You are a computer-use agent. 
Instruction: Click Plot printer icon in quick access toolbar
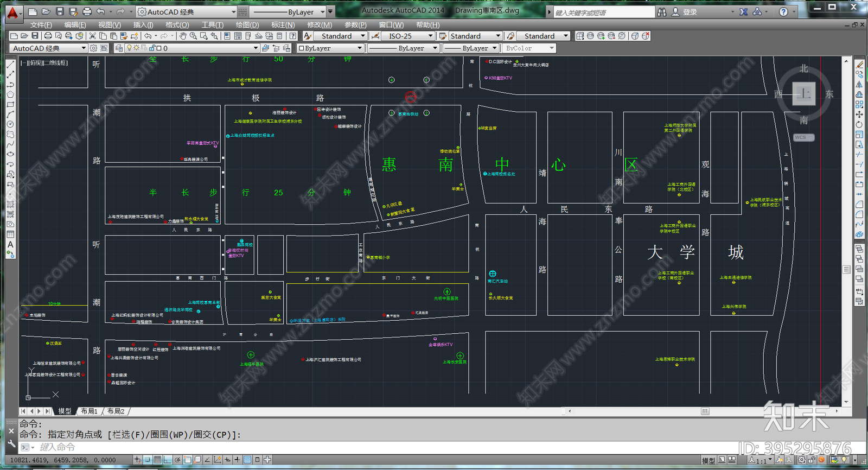87,11
